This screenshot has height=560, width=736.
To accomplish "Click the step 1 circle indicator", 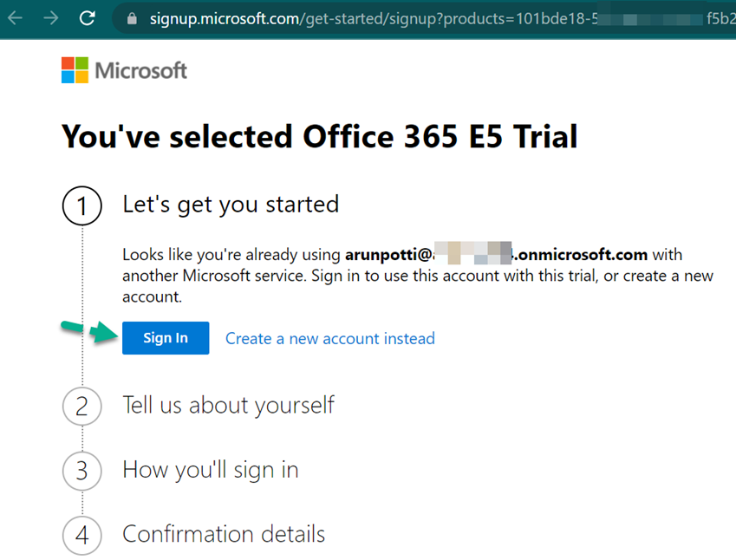I will coord(82,206).
